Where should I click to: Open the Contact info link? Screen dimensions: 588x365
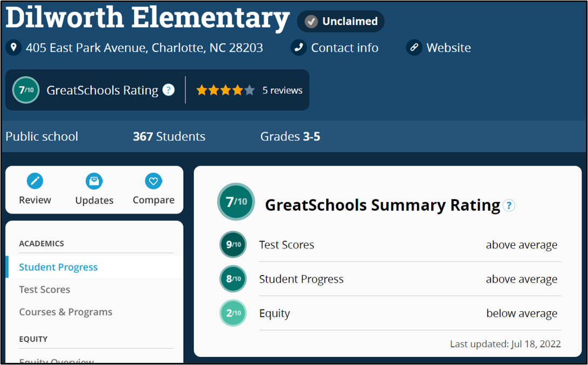[344, 47]
